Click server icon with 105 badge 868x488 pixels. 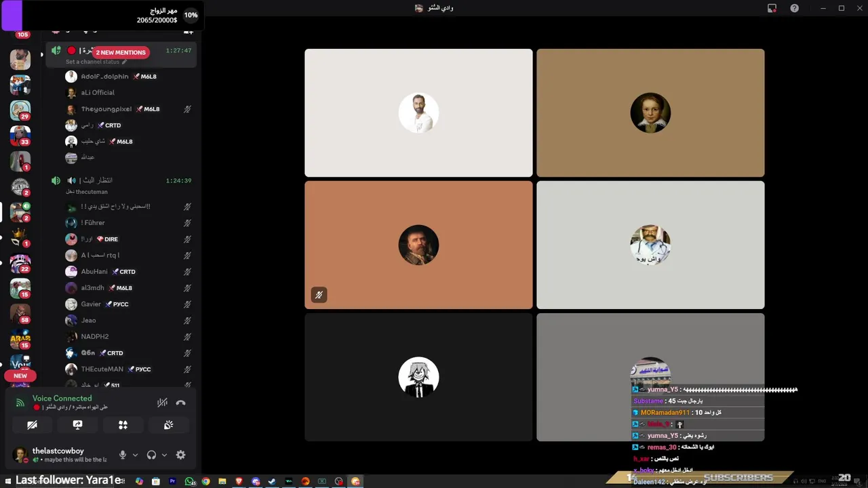[23, 34]
